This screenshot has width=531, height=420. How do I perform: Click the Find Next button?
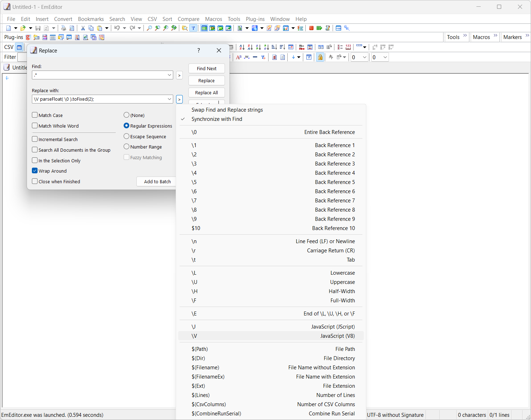(207, 68)
